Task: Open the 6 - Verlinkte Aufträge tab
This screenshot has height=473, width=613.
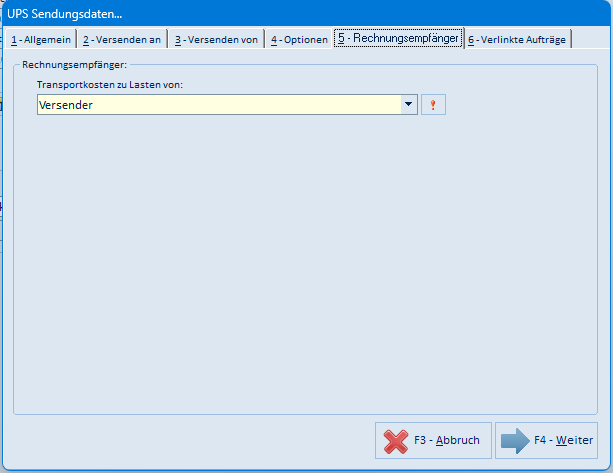Action: coord(517,39)
